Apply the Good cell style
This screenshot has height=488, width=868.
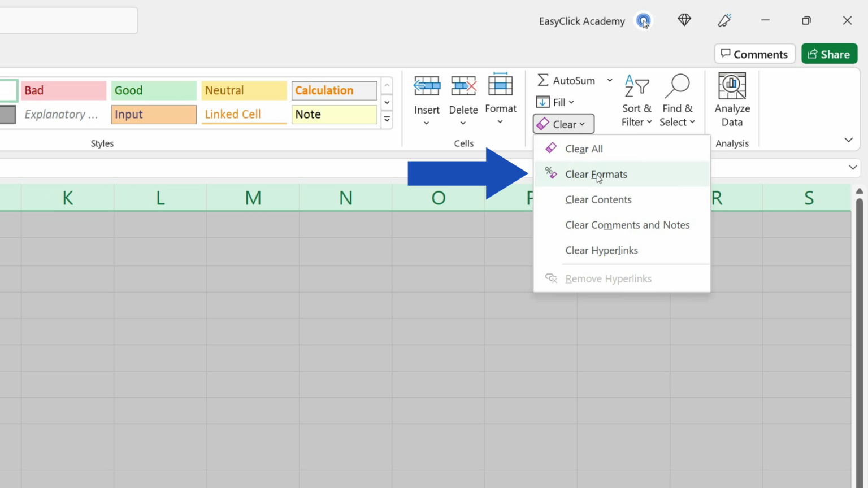coord(153,90)
